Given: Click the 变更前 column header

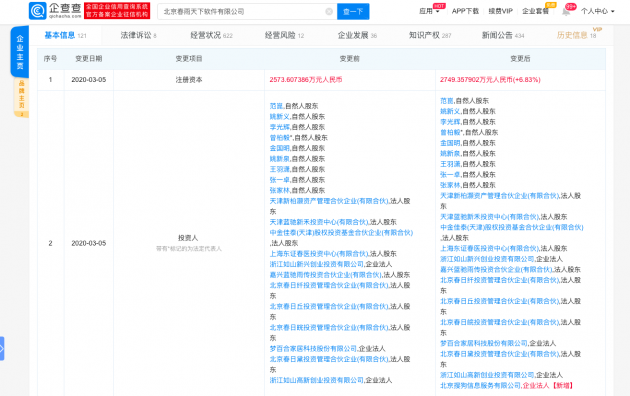Looking at the screenshot, I should 350,59.
